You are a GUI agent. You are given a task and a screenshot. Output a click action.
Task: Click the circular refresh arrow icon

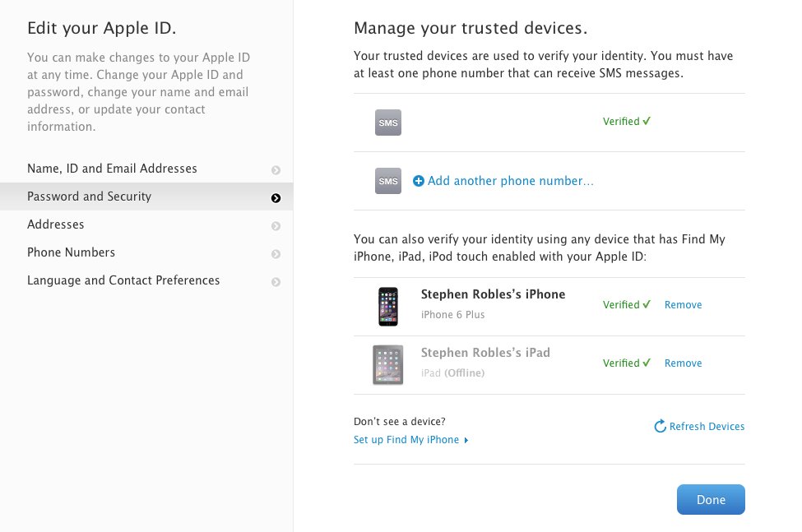pos(661,426)
